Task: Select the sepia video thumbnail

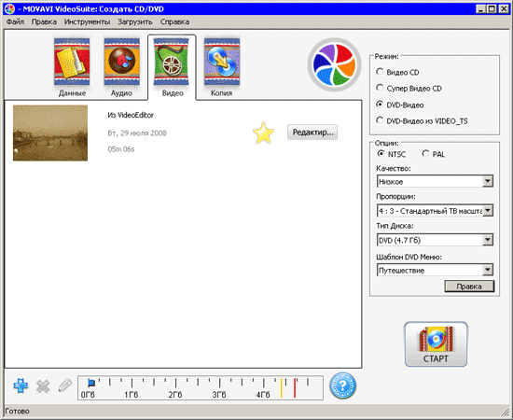Action: [x=50, y=133]
